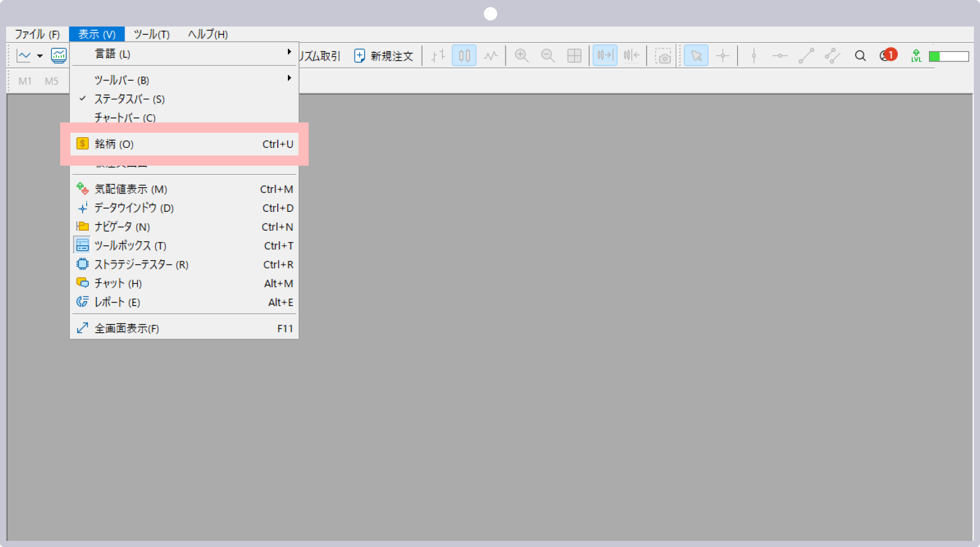
Task: Click the zoom in magnifier icon
Action: pyautogui.click(x=521, y=56)
